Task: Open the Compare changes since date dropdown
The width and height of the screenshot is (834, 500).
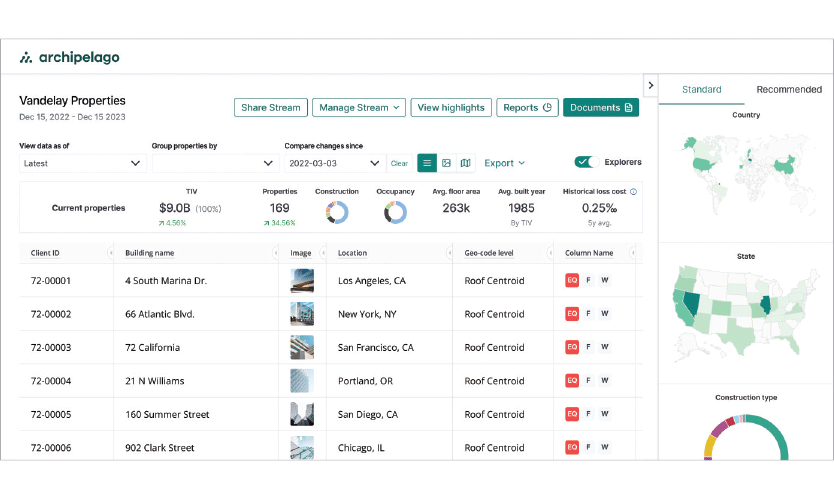Action: (335, 163)
